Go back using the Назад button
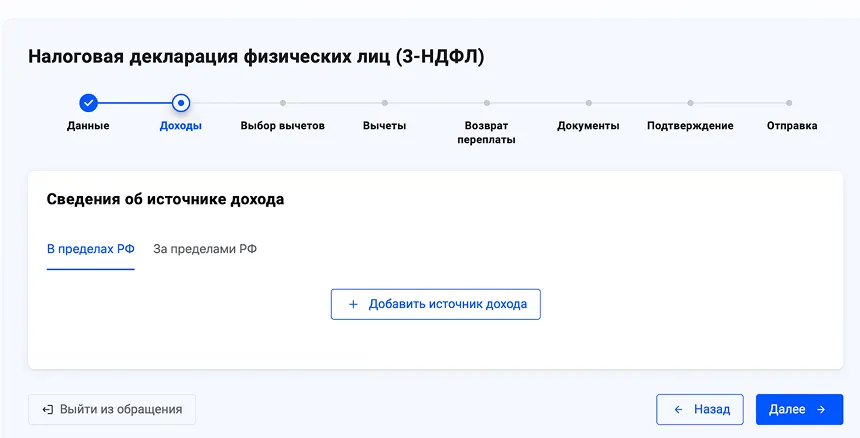 pyautogui.click(x=699, y=409)
